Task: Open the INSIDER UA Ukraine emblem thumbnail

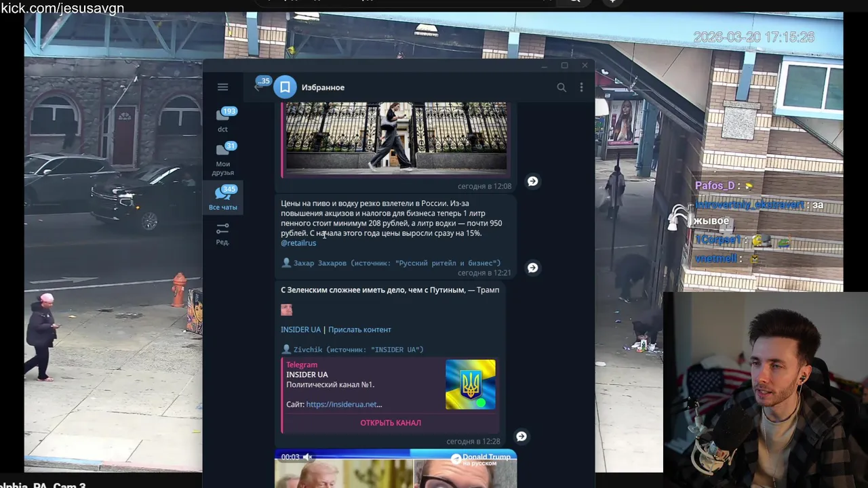Action: click(x=470, y=384)
